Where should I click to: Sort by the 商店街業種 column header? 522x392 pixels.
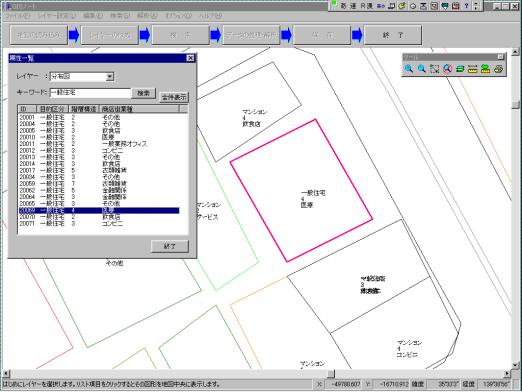click(x=139, y=109)
